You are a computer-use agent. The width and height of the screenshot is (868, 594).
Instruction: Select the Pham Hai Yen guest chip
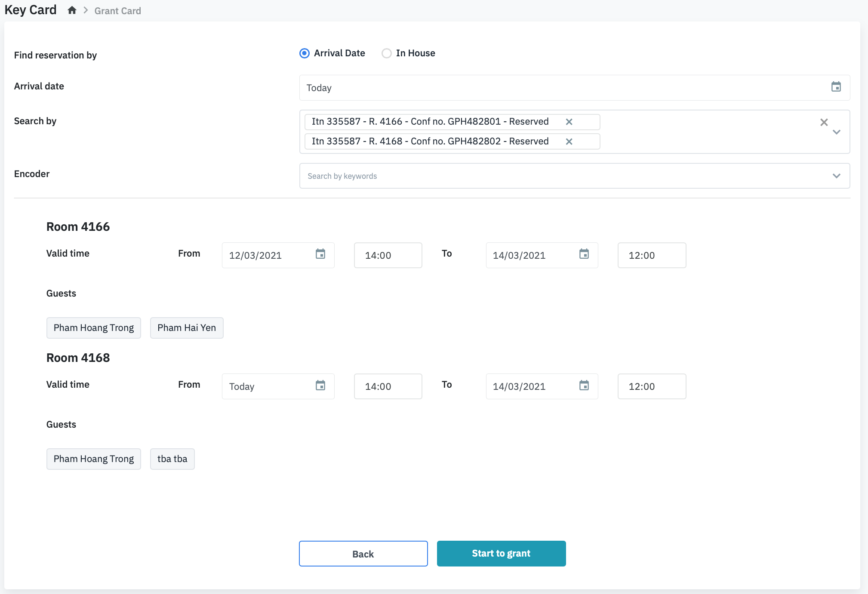(186, 328)
